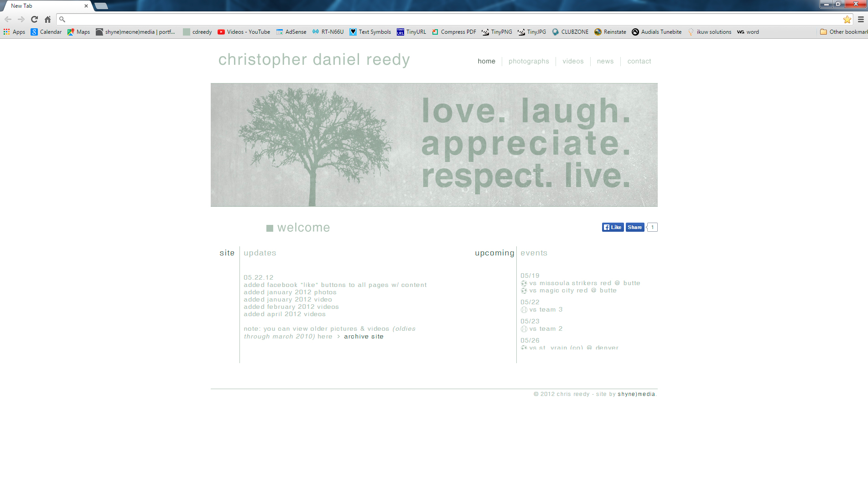The height and width of the screenshot is (479, 868).
Task: Open the Chrome menu hamburger icon
Action: [x=861, y=19]
